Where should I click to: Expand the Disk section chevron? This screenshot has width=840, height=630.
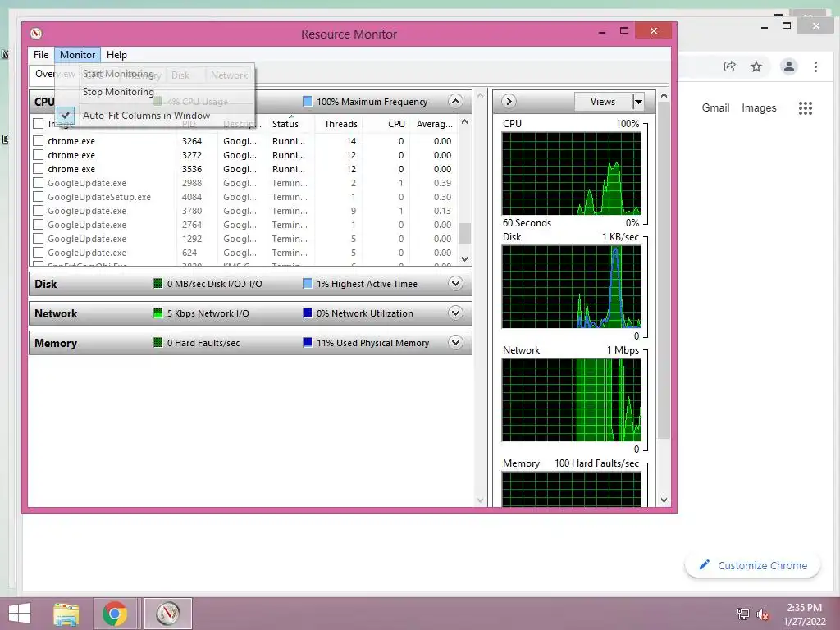point(455,283)
